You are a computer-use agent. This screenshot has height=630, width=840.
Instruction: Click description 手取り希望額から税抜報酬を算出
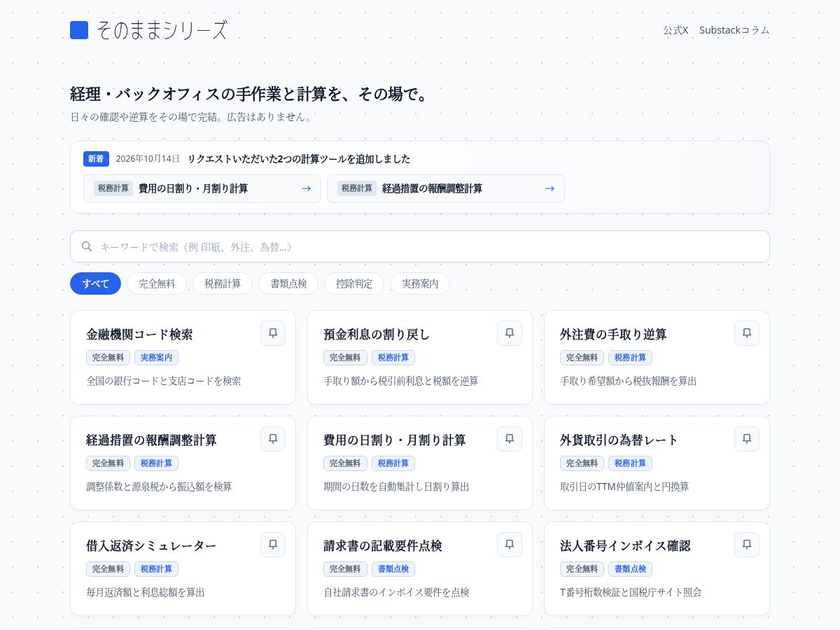629,381
